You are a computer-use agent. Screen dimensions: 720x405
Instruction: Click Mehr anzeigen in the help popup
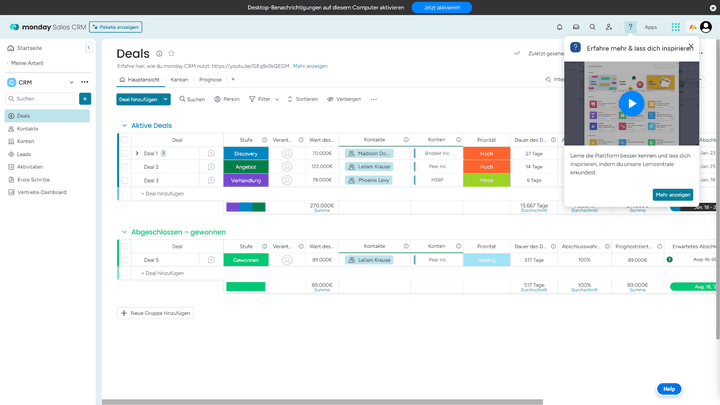coord(673,194)
